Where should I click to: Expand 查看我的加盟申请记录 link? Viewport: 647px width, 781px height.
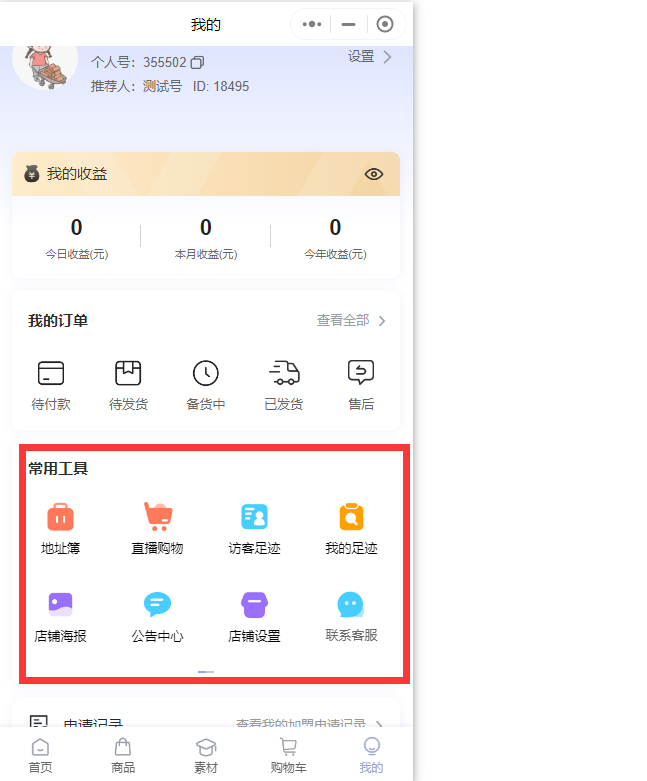click(309, 723)
